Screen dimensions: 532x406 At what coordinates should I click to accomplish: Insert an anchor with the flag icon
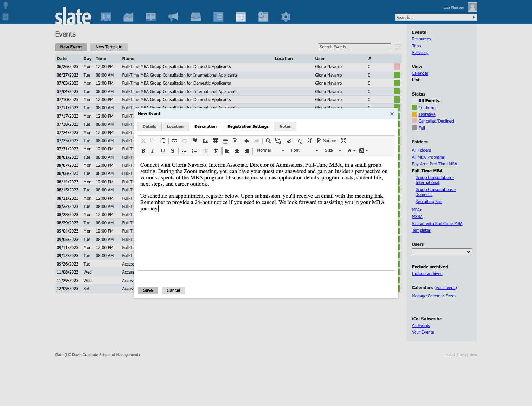coord(194,141)
